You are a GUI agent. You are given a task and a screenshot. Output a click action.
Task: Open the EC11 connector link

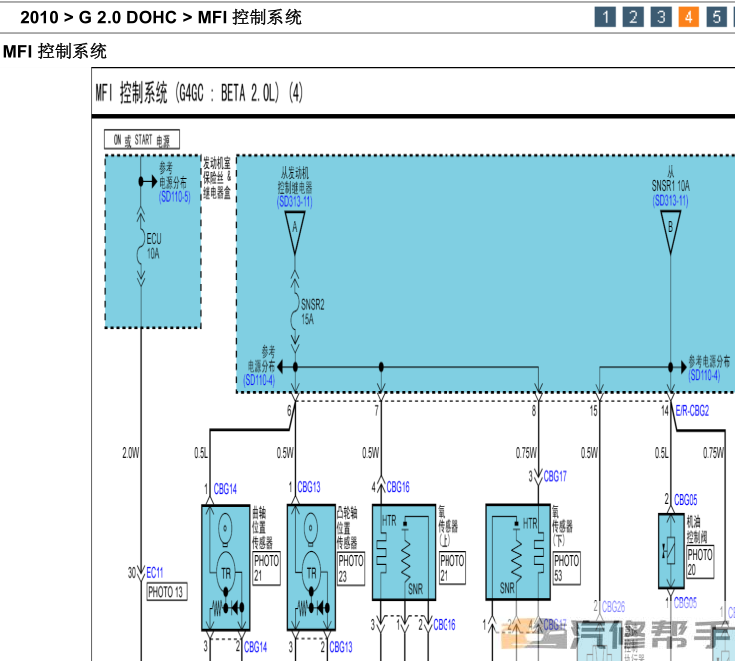[x=155, y=572]
